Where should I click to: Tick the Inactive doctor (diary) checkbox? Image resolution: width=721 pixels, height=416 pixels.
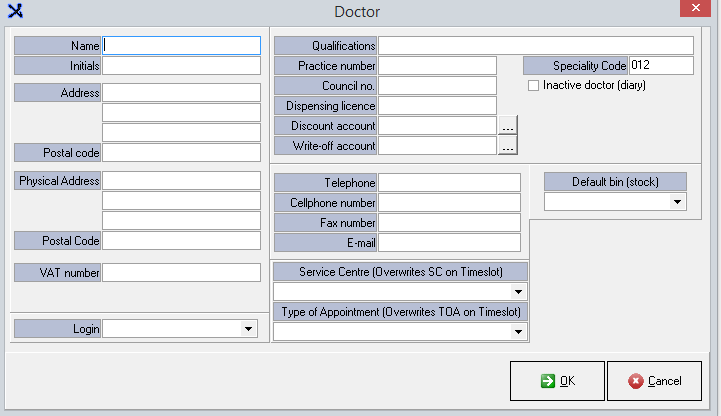click(x=534, y=86)
